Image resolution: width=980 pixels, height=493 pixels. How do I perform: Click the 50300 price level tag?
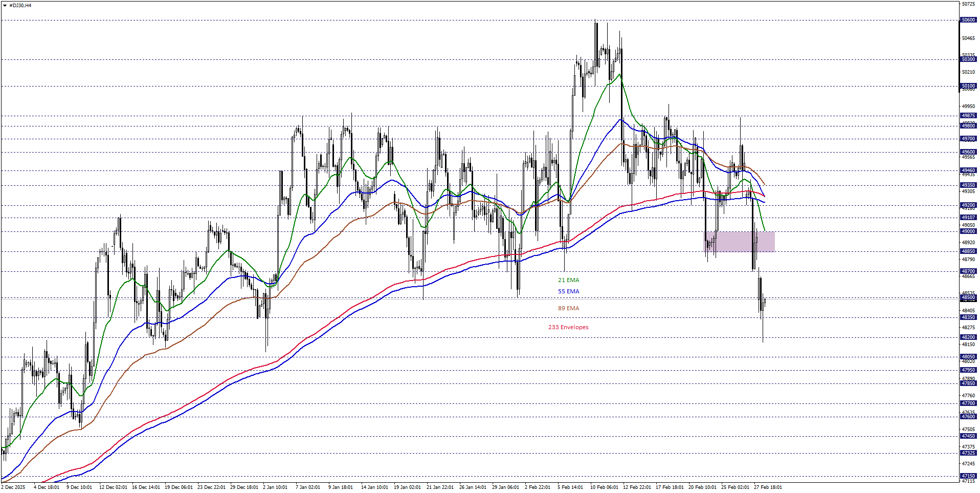pyautogui.click(x=968, y=59)
